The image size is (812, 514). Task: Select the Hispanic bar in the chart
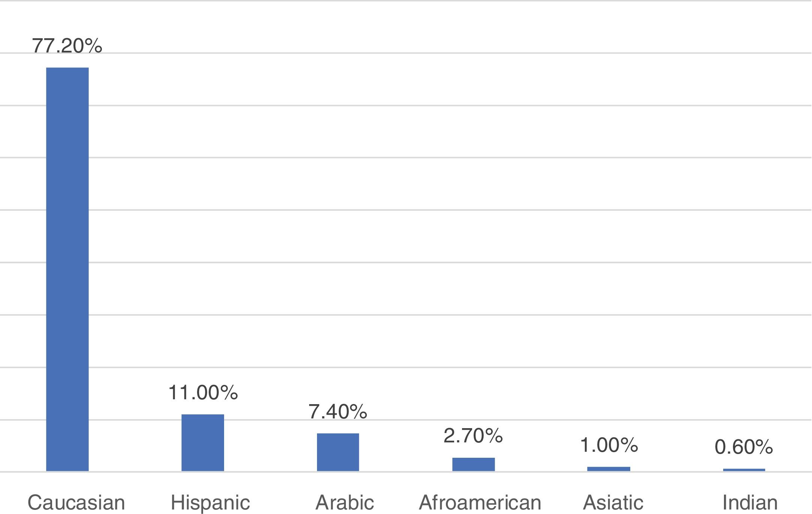(x=203, y=442)
